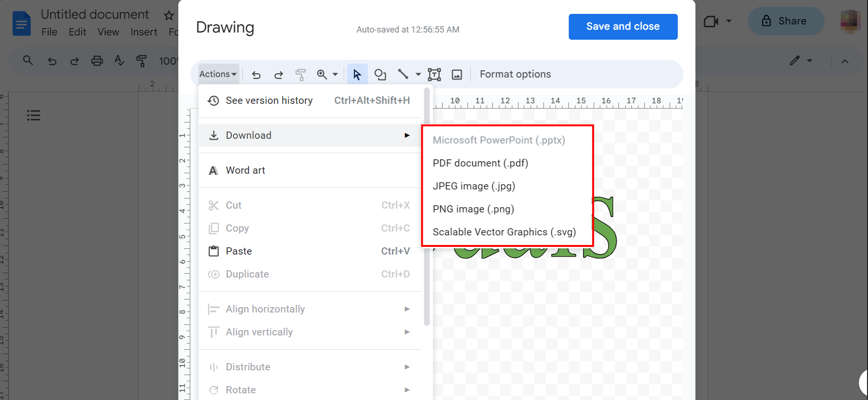This screenshot has width=868, height=400.
Task: Select Word art menu entry
Action: [245, 170]
